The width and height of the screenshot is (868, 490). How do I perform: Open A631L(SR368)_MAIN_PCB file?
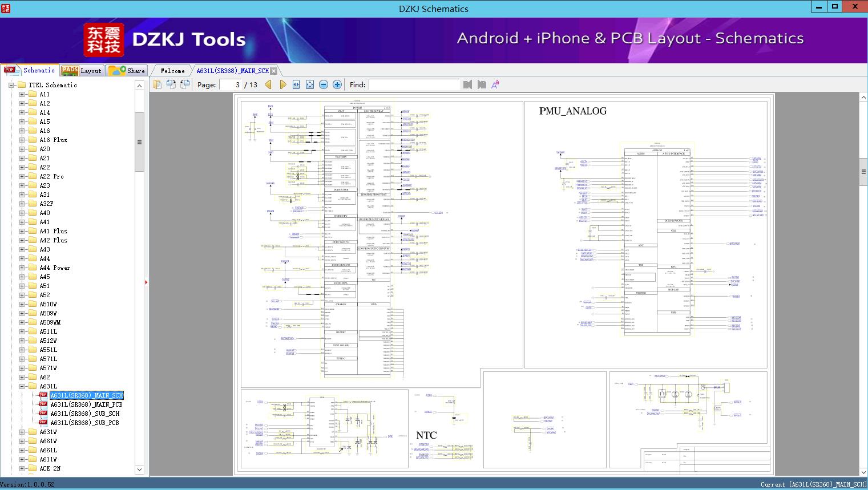click(x=86, y=404)
